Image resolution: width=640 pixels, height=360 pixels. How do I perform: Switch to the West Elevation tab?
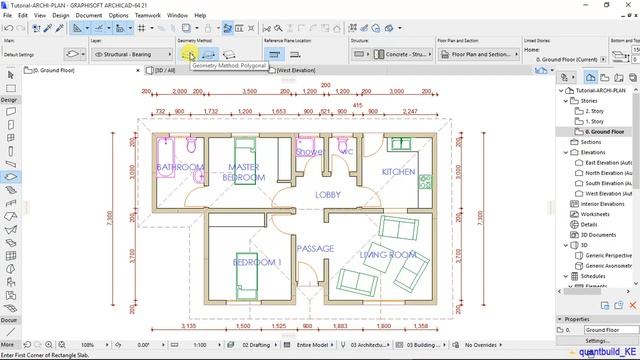296,70
